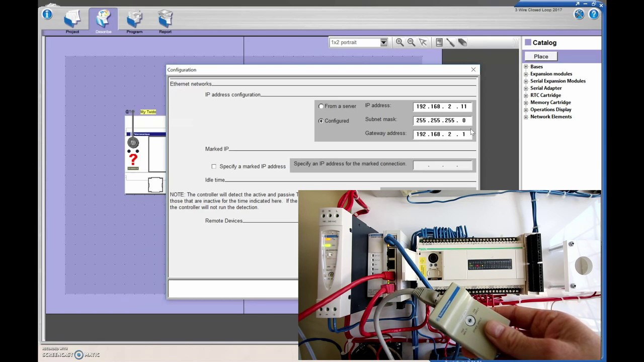Click the blue info icon at top left
644x362 pixels.
click(47, 14)
